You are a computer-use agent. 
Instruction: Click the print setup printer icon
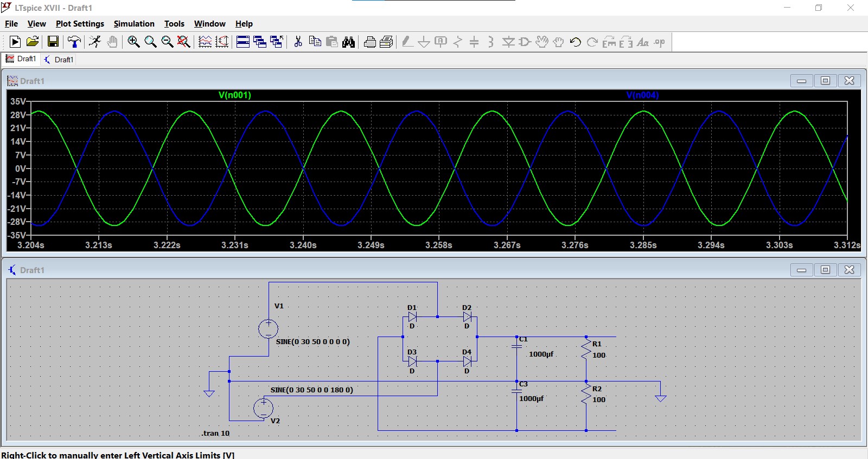pos(370,42)
